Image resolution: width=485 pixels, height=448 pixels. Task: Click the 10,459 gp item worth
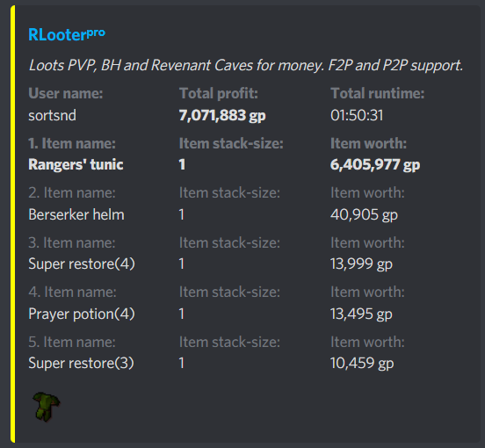click(x=362, y=364)
